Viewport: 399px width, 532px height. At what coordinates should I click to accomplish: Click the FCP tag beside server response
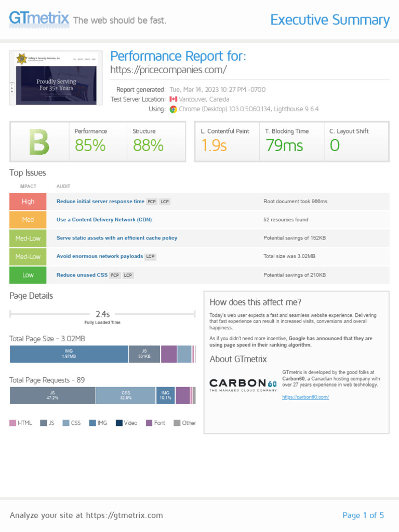(x=152, y=202)
